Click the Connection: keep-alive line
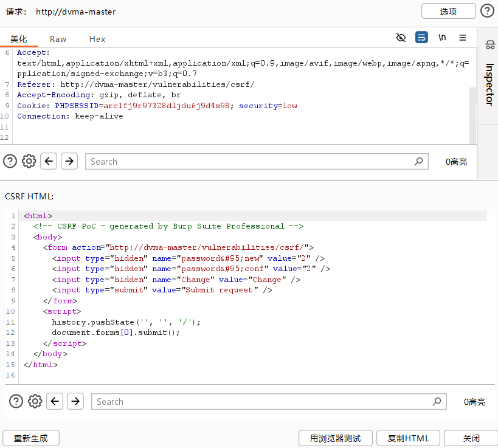Screen dimensions: 498x448 tap(70, 116)
